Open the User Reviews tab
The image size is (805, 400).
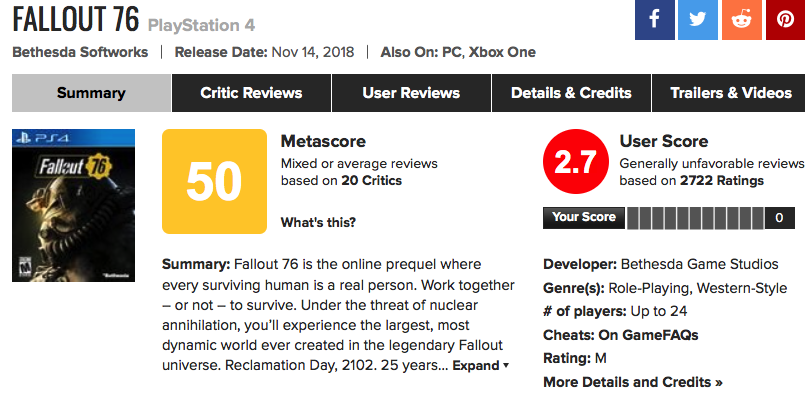(411, 93)
